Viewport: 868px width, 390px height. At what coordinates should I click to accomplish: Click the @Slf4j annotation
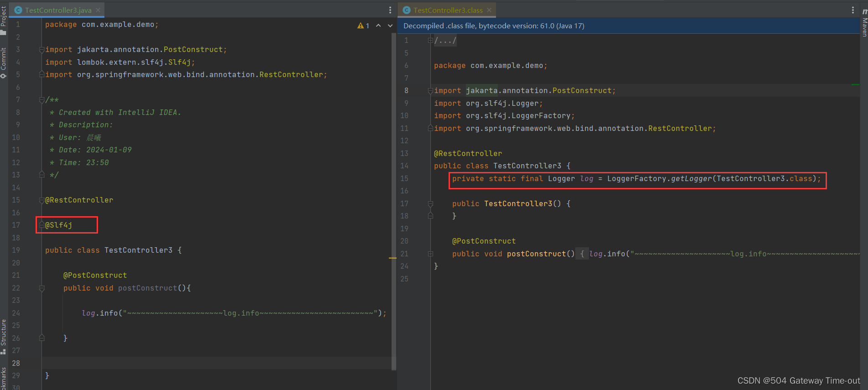pyautogui.click(x=59, y=225)
